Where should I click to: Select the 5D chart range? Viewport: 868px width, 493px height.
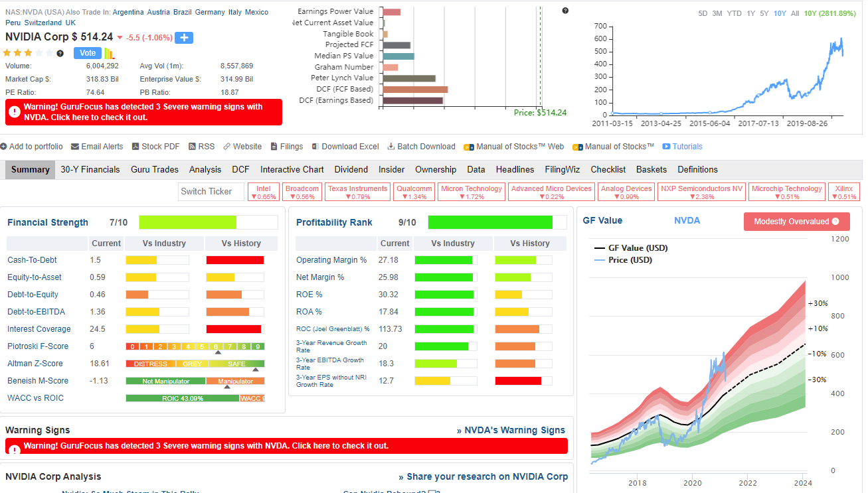703,13
